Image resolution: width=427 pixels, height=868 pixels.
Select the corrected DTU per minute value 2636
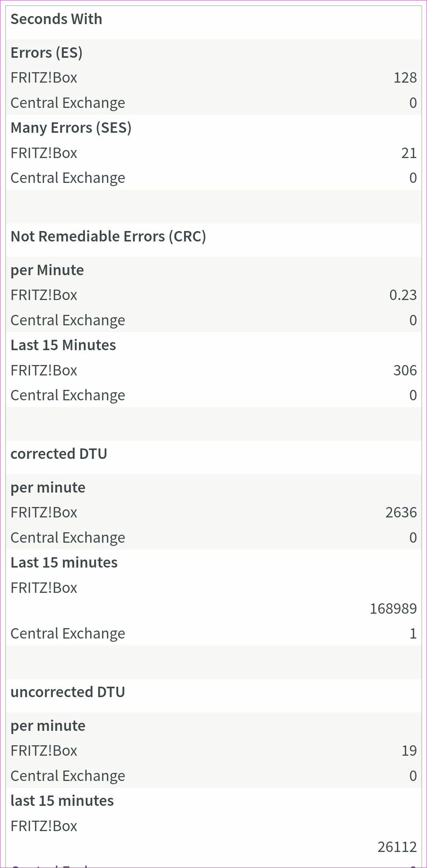pos(401,513)
